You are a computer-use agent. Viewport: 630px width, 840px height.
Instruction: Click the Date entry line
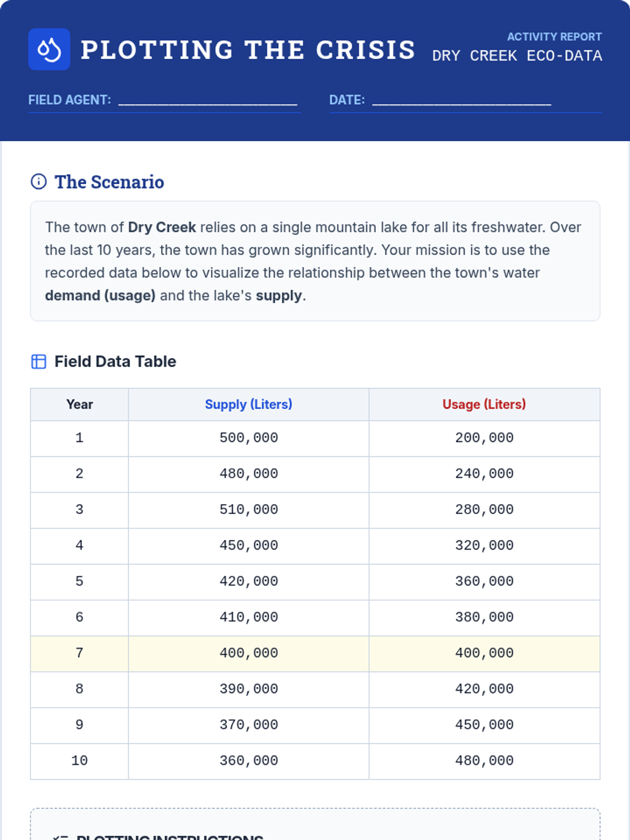tap(461, 101)
